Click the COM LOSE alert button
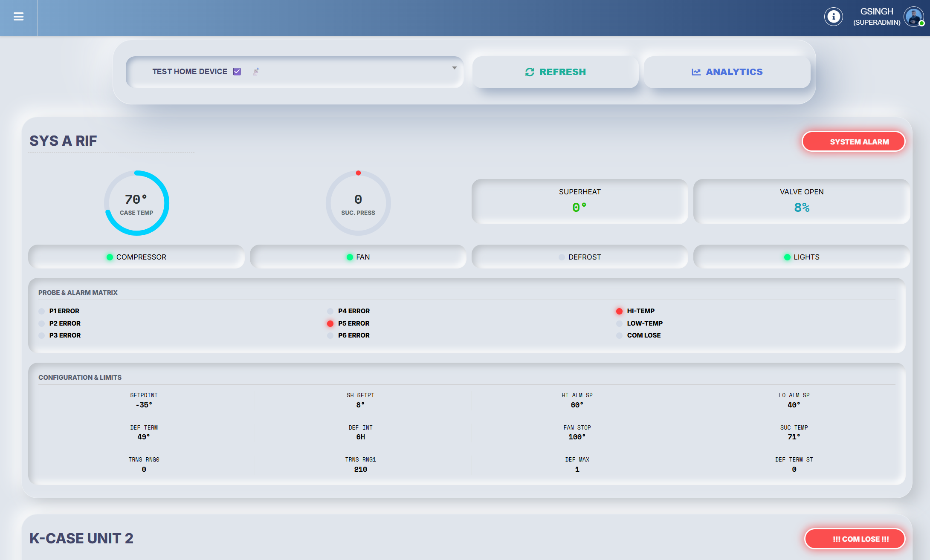Viewport: 930px width, 560px height. (855, 539)
